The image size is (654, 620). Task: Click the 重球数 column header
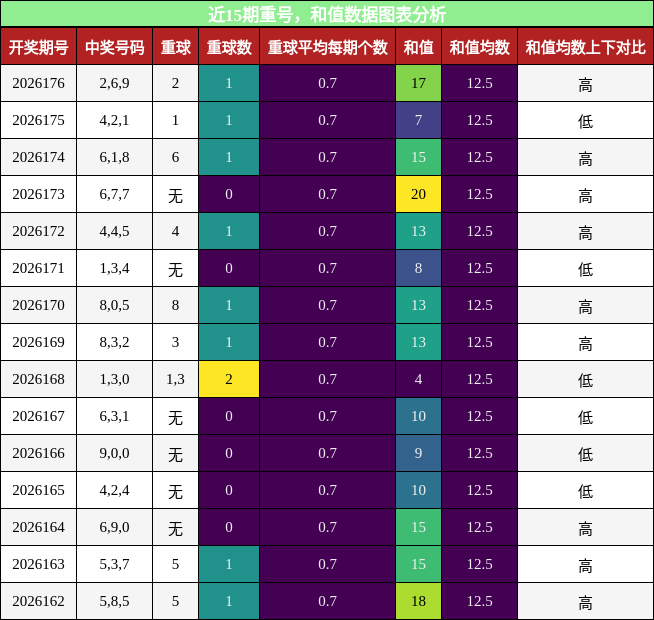229,46
